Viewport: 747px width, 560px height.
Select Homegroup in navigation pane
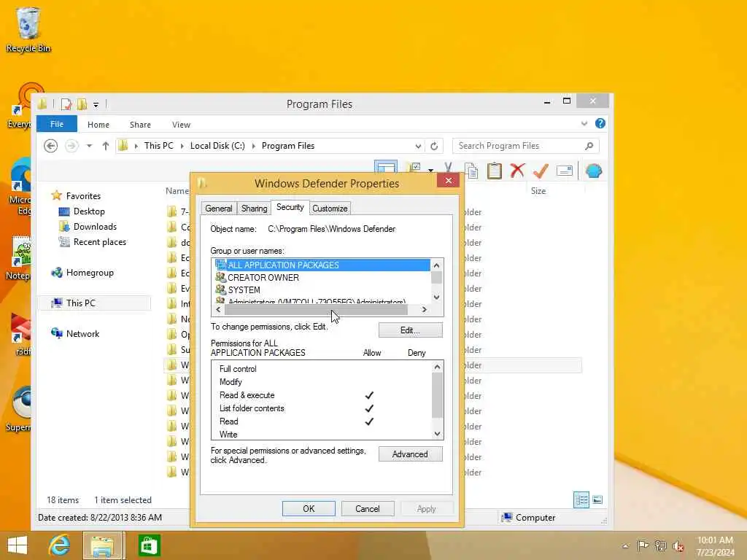[x=90, y=273]
